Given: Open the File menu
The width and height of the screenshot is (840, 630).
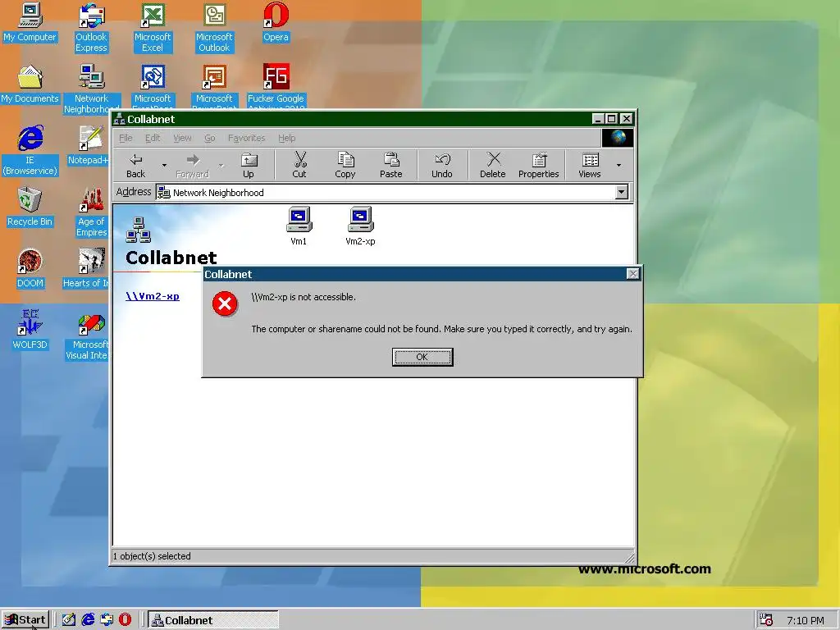Looking at the screenshot, I should click(x=126, y=138).
